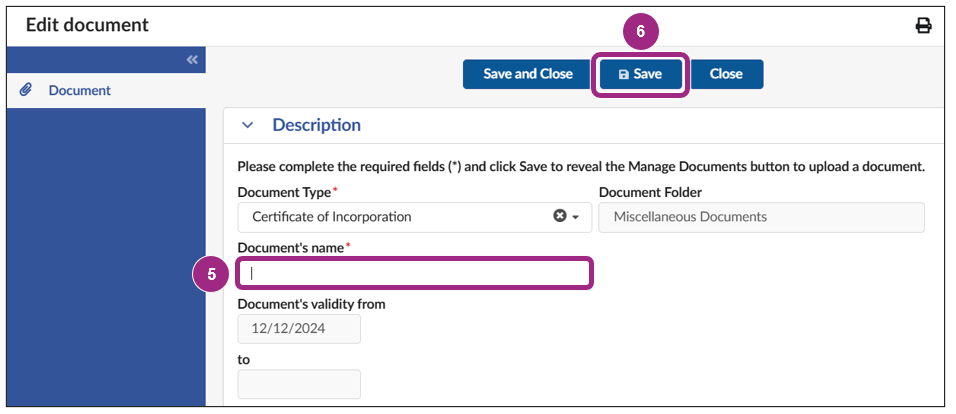Click the printer icon in the header

923,26
